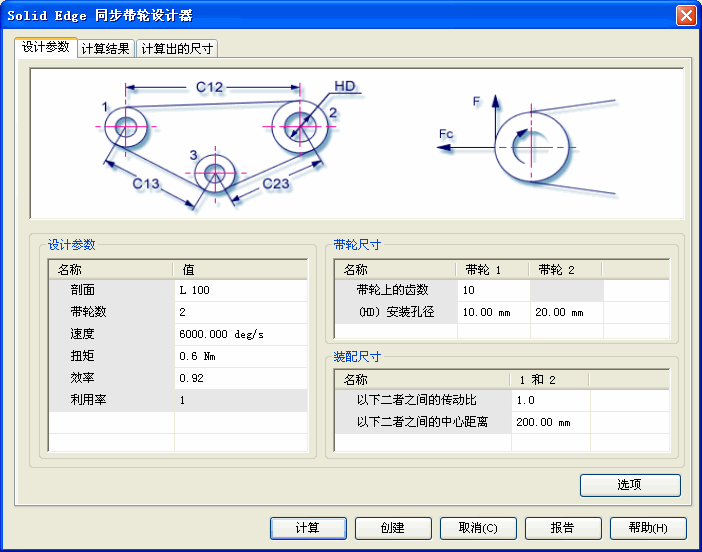Click the 计算 button
This screenshot has height=552, width=702.
pyautogui.click(x=308, y=528)
